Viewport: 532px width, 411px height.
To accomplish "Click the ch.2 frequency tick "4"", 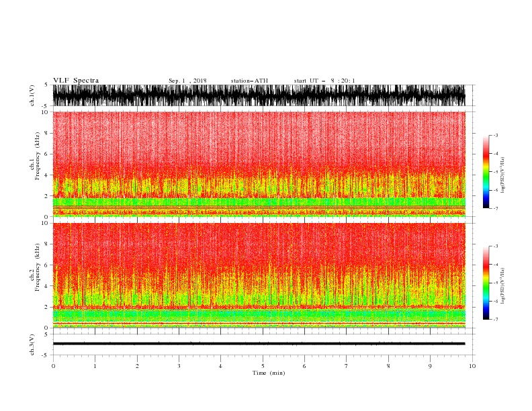I will coord(46,286).
